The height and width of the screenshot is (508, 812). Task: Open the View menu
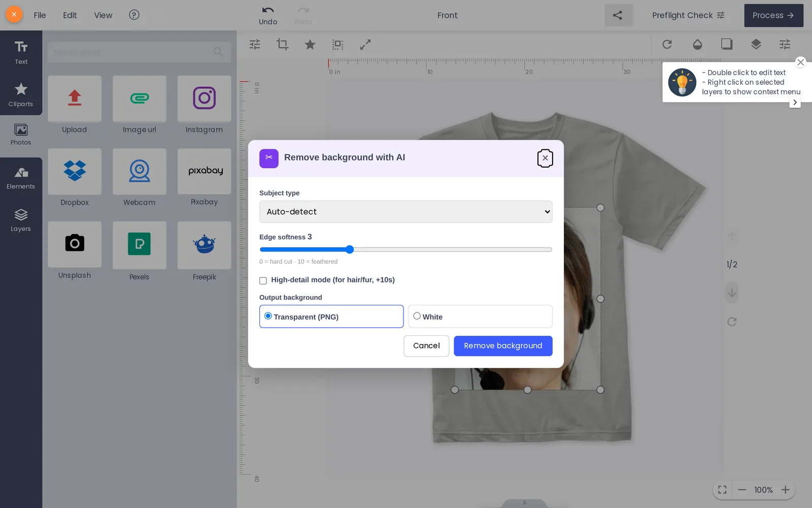click(x=103, y=15)
